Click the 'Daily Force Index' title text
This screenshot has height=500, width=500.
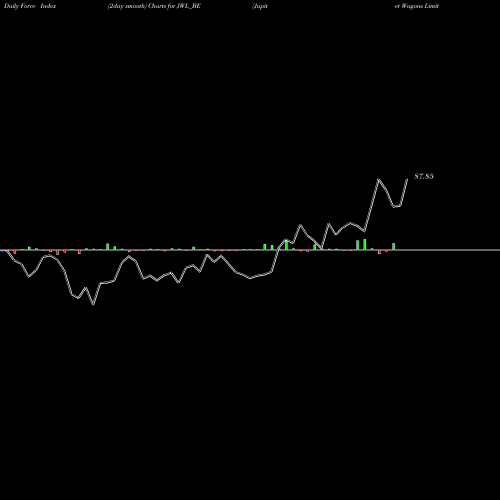pos(30,6)
